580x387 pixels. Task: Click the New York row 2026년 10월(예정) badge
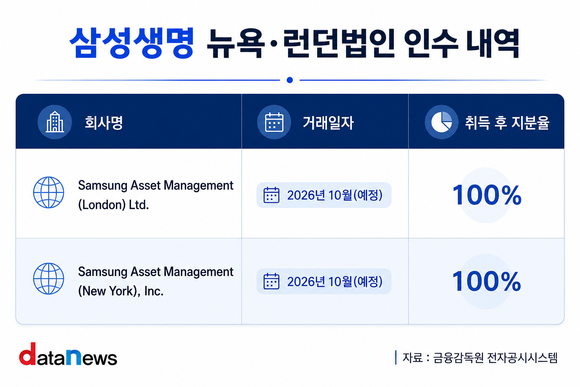(x=324, y=281)
